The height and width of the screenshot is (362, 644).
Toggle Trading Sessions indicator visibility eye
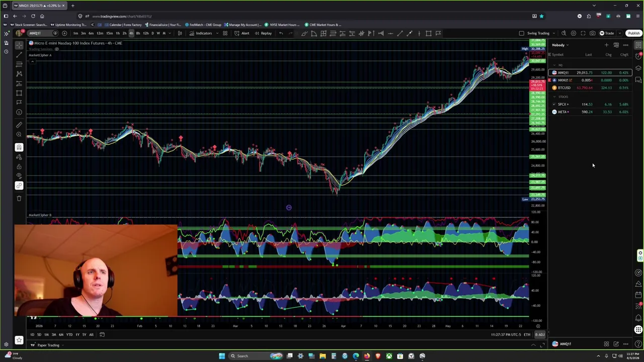[x=57, y=49]
